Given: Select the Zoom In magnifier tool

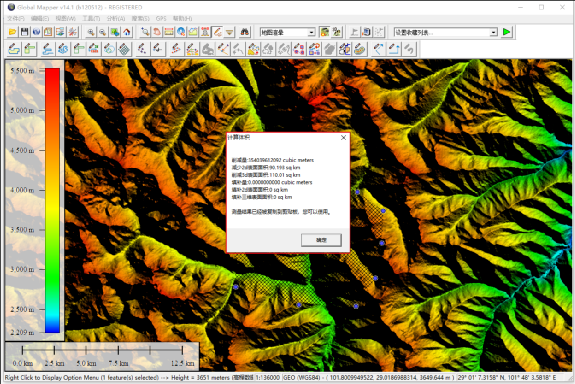Looking at the screenshot, I should point(91,32).
